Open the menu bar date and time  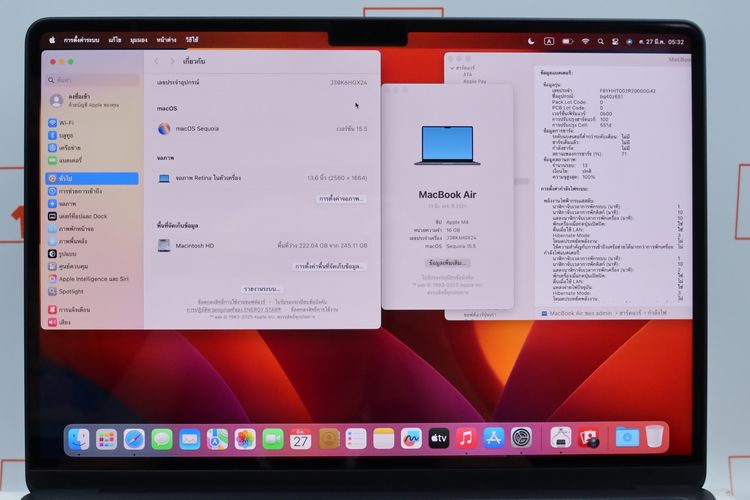tap(662, 42)
